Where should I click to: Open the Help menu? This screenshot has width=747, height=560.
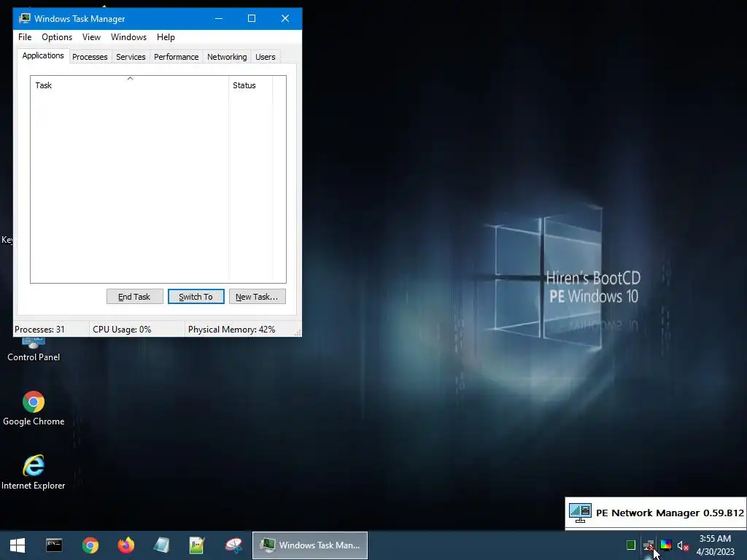pos(166,37)
